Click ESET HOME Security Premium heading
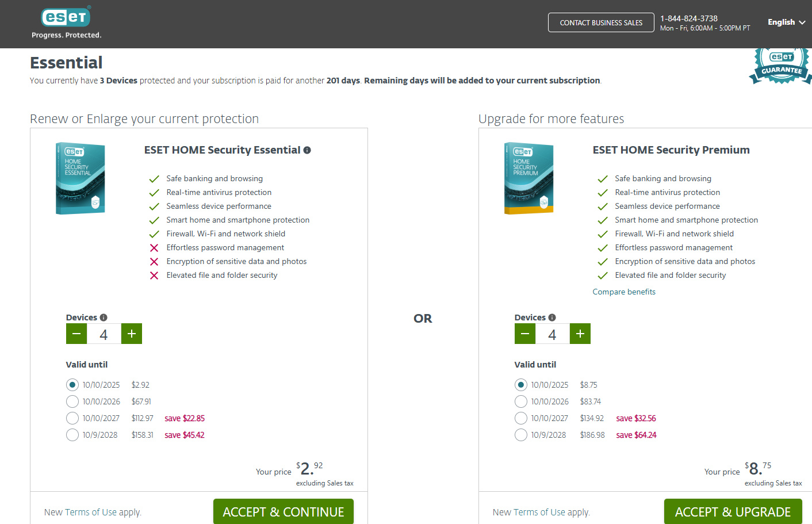This screenshot has height=524, width=812. tap(671, 150)
